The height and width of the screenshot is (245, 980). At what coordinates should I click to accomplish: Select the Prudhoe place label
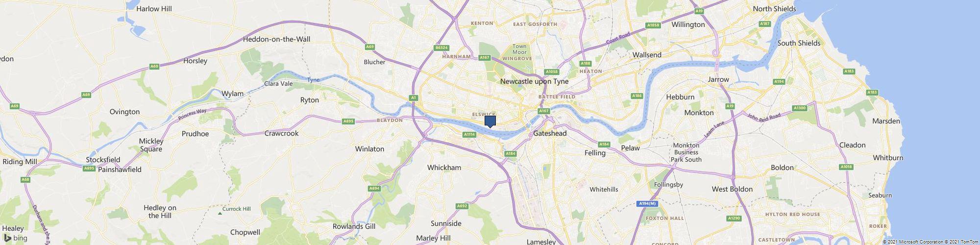coord(195,133)
